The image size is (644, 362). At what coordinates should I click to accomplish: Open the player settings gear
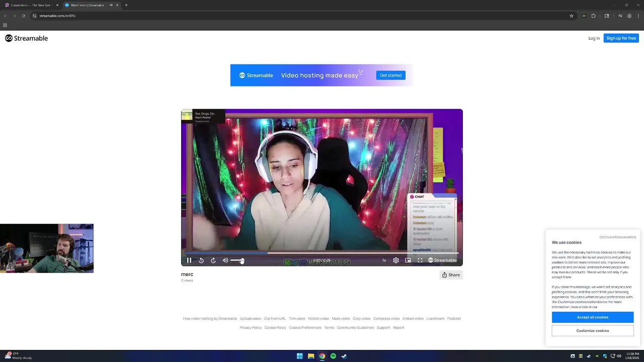tap(396, 260)
